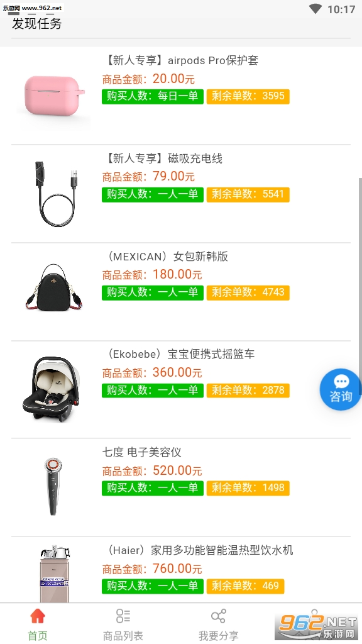The height and width of the screenshot is (644, 362).
Task: Tap the Wi-Fi status icon
Action: [x=315, y=9]
